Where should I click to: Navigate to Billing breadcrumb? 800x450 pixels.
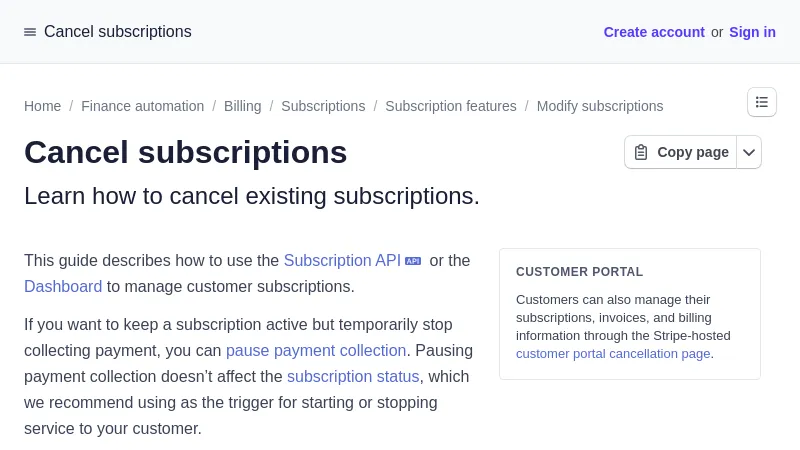pyautogui.click(x=242, y=106)
